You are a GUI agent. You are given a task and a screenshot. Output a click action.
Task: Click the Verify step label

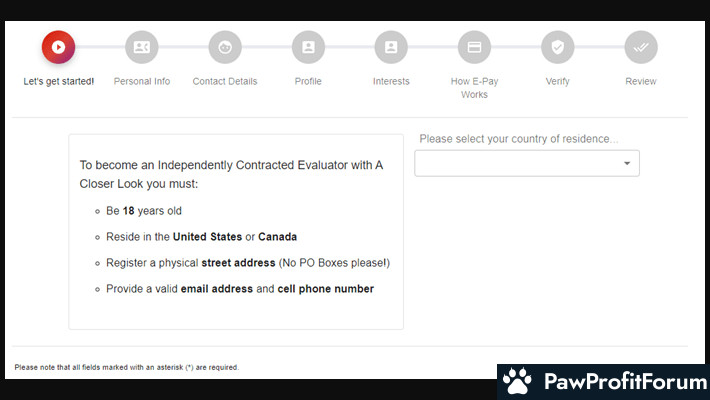click(x=558, y=82)
